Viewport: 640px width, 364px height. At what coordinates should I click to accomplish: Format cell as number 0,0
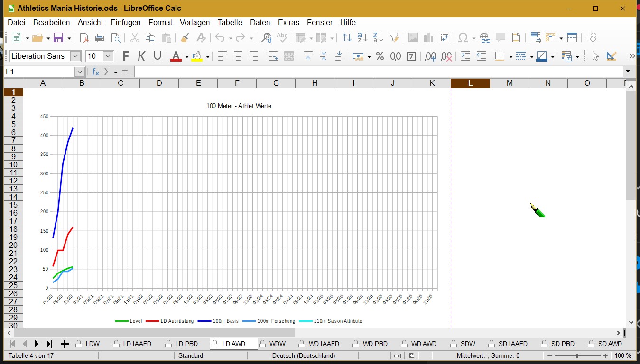[396, 56]
